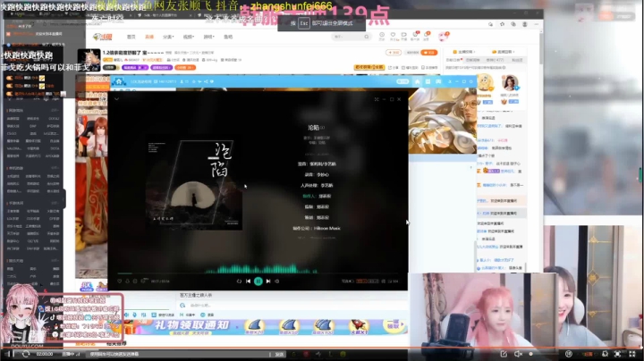Viewport: 644px width, 361px height.
Task: Adjust the stream volume slider knob
Action: (x=530, y=354)
